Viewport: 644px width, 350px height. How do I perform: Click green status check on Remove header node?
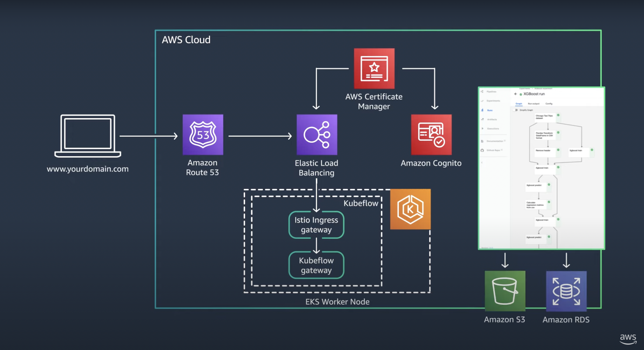click(558, 150)
